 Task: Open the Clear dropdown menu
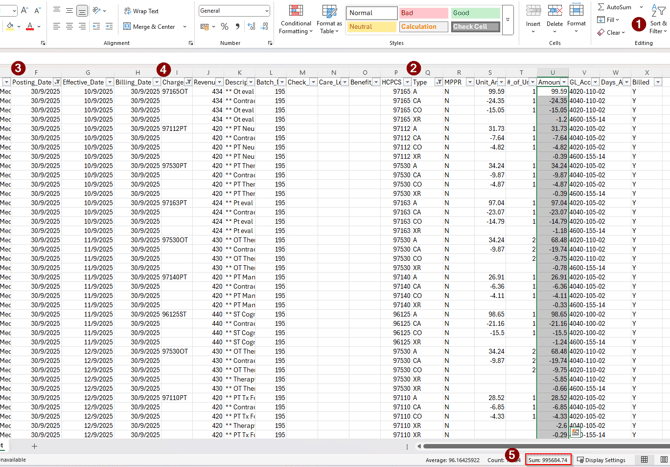(x=611, y=32)
